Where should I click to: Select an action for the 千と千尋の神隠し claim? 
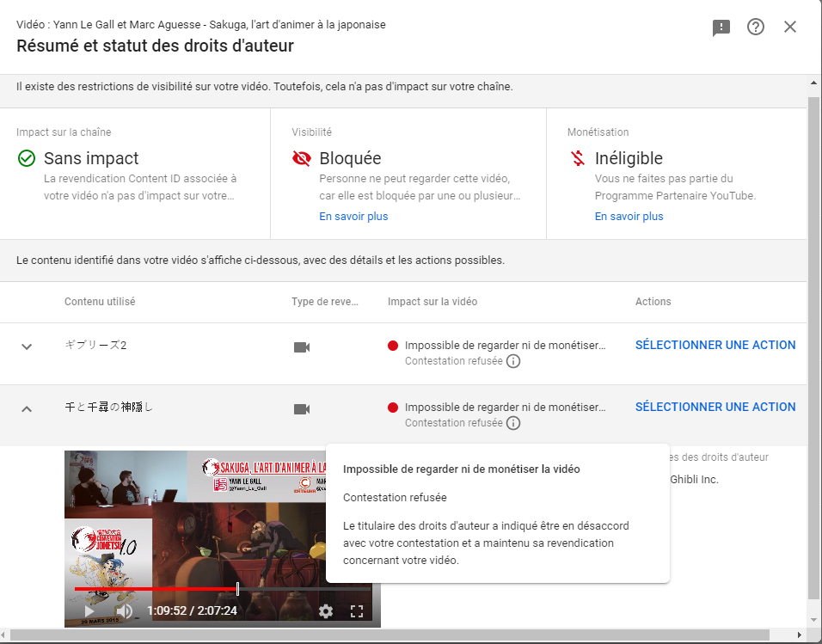715,407
